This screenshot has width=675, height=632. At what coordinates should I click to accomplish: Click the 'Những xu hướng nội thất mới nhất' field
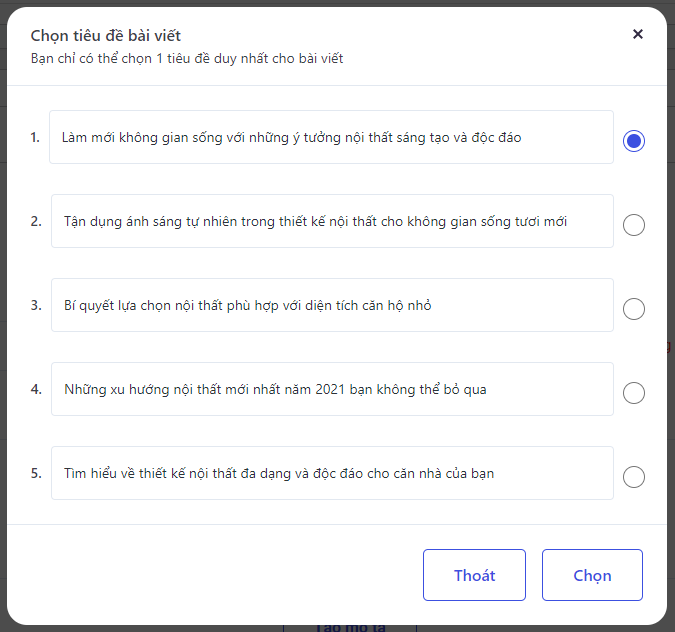(x=332, y=389)
